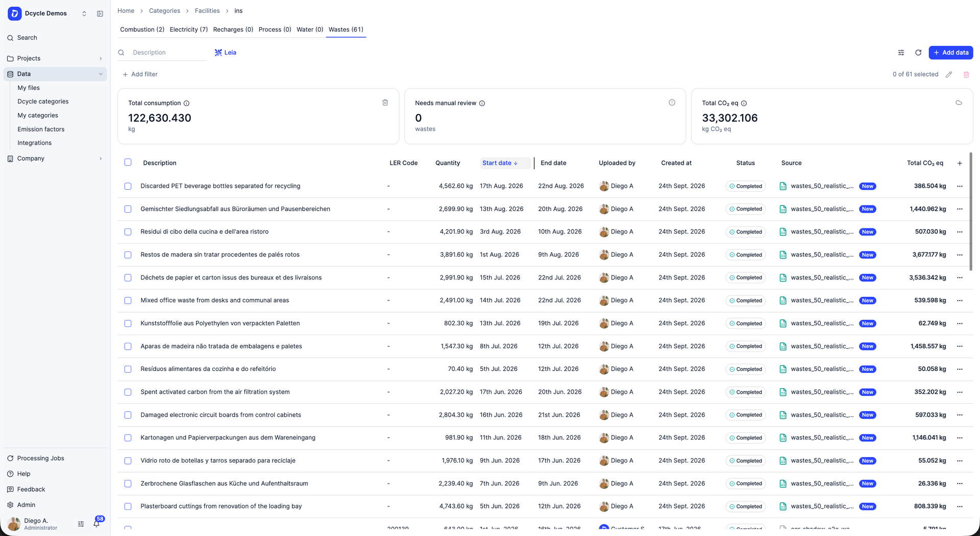Open row options for Plasterboard cuttings row
980x536 pixels.
coord(960,506)
